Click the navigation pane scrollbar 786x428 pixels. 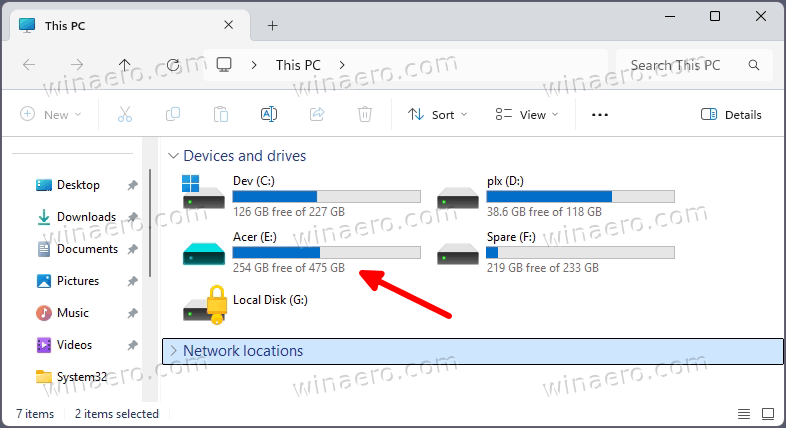[150, 223]
